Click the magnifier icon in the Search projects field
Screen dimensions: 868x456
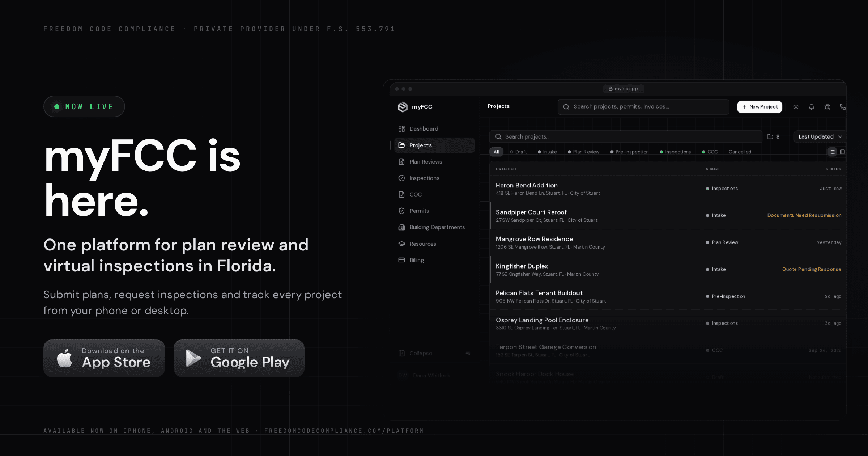[x=498, y=136]
